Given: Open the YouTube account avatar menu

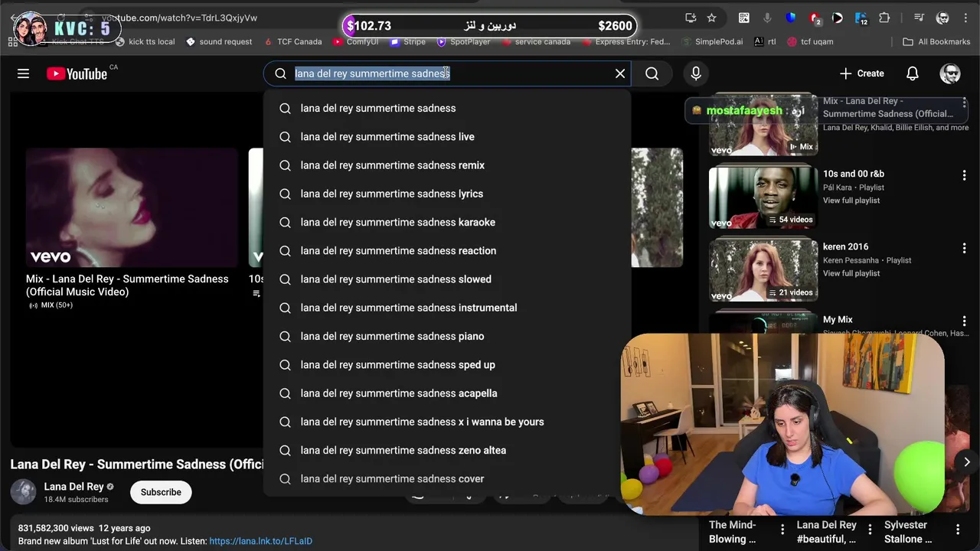Looking at the screenshot, I should (x=950, y=73).
